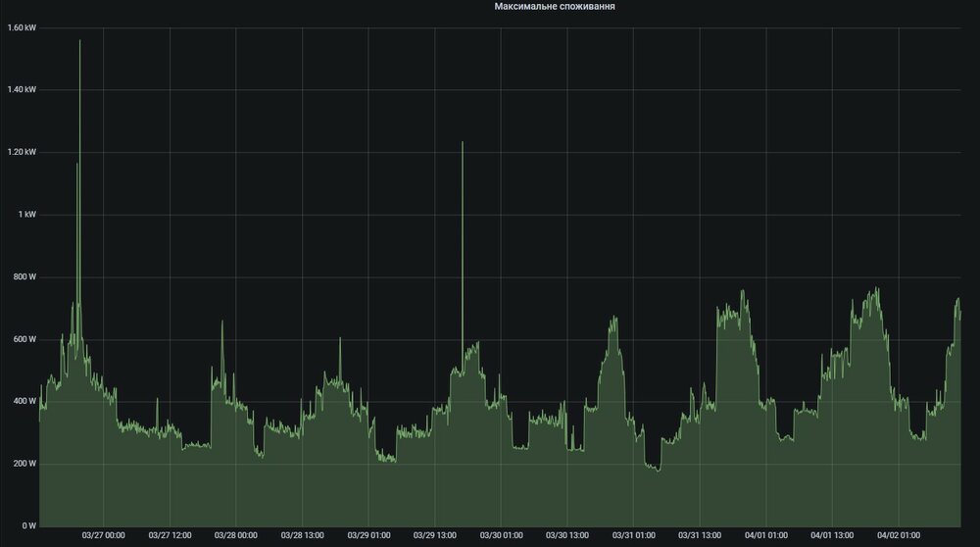Select the 04/02 01:00 time axis label
This screenshot has width=980, height=547.
pyautogui.click(x=899, y=535)
